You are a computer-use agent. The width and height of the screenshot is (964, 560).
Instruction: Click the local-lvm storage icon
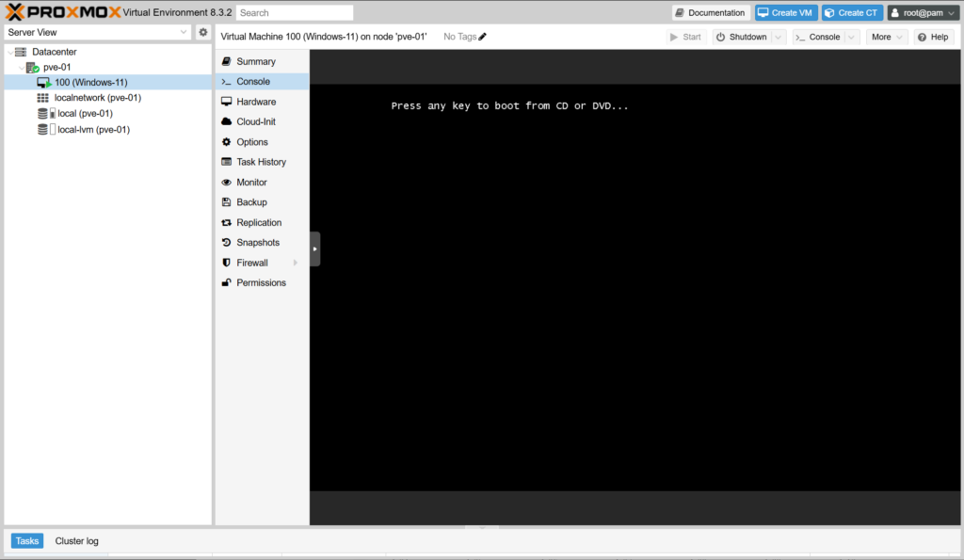point(42,130)
